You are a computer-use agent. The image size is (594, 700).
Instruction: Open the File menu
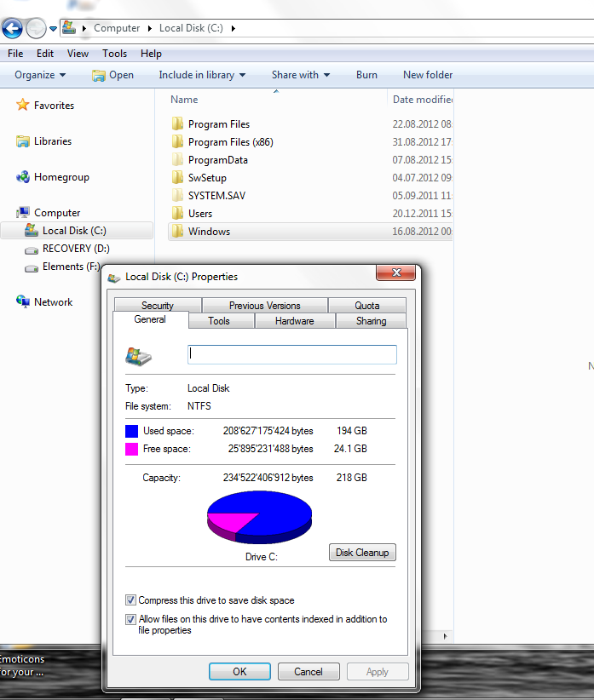(x=15, y=54)
